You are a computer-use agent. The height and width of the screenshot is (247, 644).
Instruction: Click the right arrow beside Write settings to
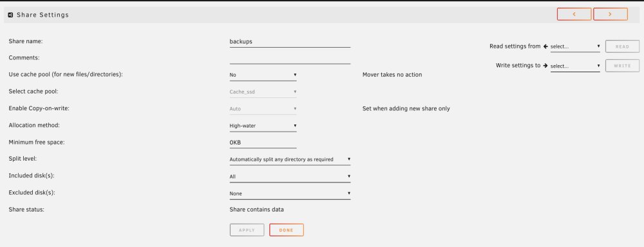pyautogui.click(x=545, y=65)
